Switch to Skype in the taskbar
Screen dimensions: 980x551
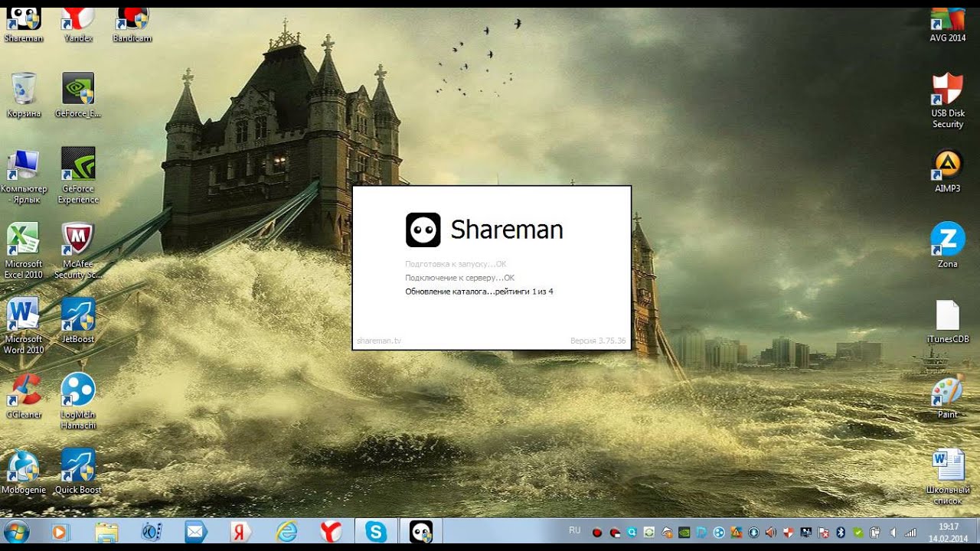pyautogui.click(x=376, y=531)
